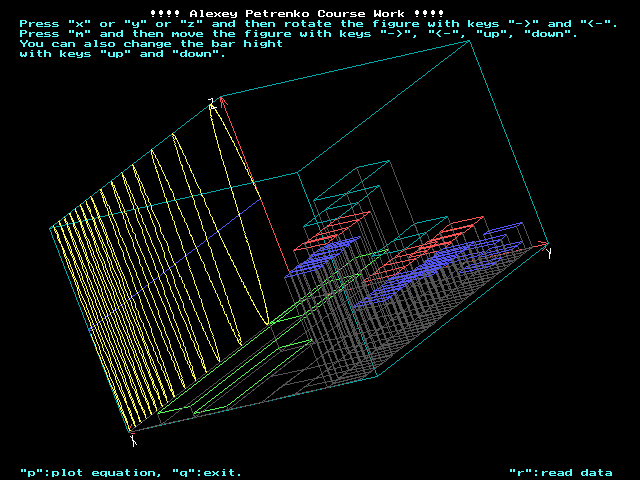This screenshot has height=480, width=640.
Task: Click the text 'with keys "up" and "down".'
Action: click(x=122, y=54)
